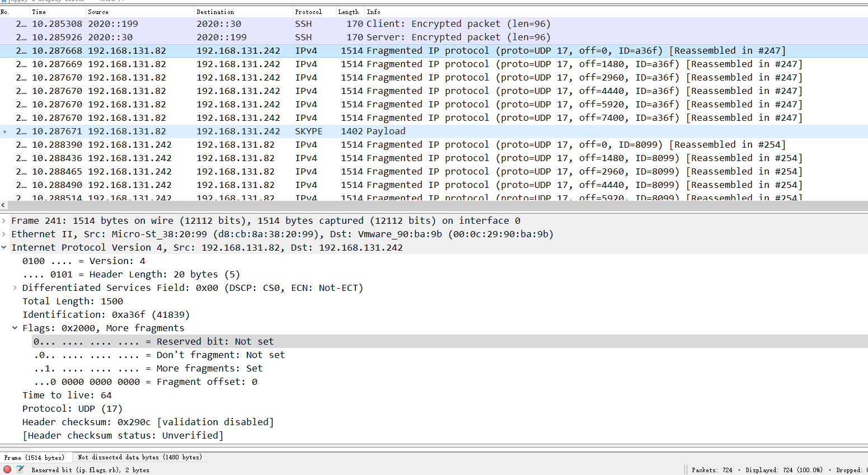
Task: Select the SSH Server encrypted packet row
Action: 434,37
